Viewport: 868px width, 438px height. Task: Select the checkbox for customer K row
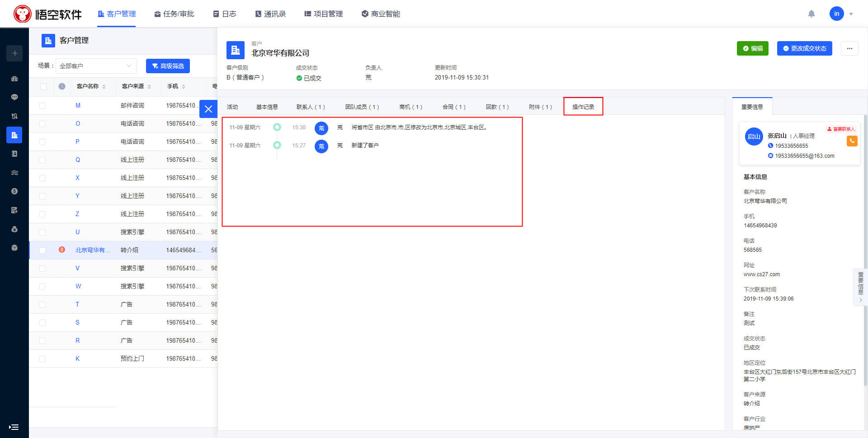42,359
